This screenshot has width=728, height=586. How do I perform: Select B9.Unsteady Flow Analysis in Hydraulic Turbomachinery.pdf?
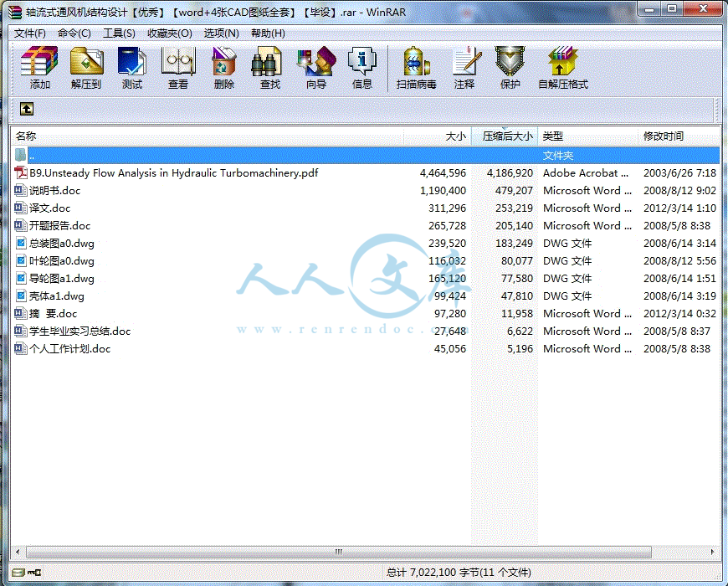(x=174, y=173)
